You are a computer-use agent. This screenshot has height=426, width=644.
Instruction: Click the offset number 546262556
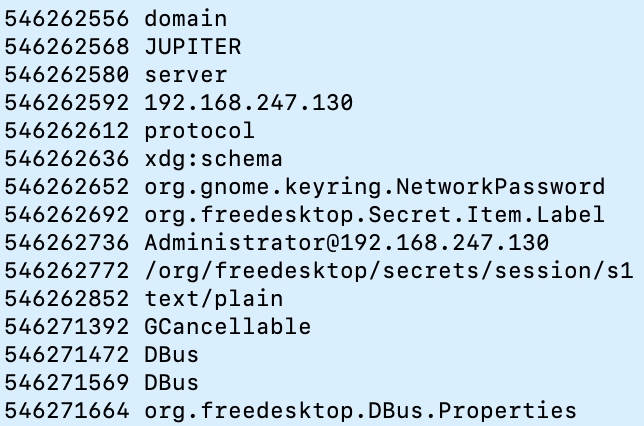66,18
